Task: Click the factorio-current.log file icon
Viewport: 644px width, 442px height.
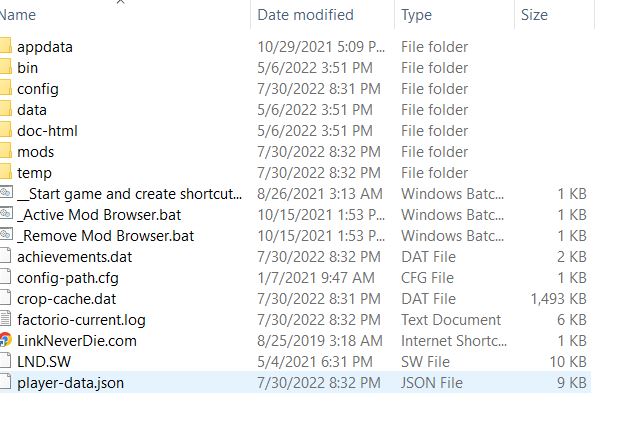Action: [x=5, y=319]
